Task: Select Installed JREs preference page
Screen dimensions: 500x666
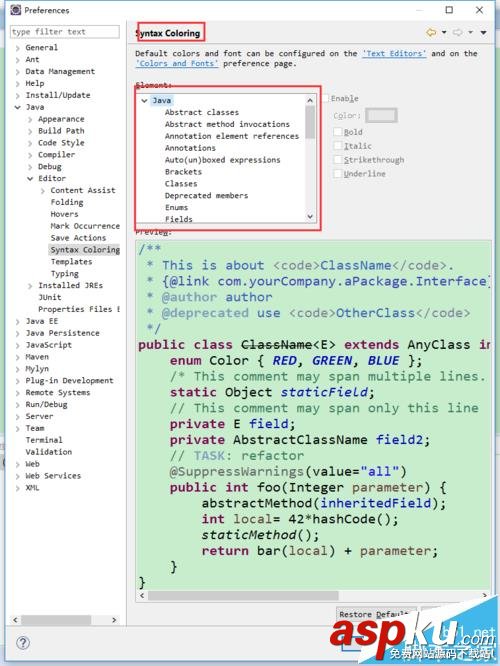Action: point(71,285)
